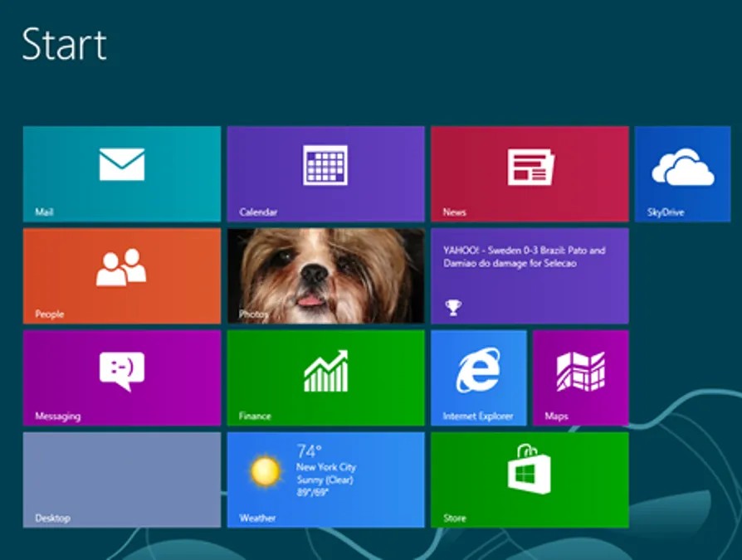Click the 74° temperature reading
This screenshot has width=742, height=560.
point(309,452)
